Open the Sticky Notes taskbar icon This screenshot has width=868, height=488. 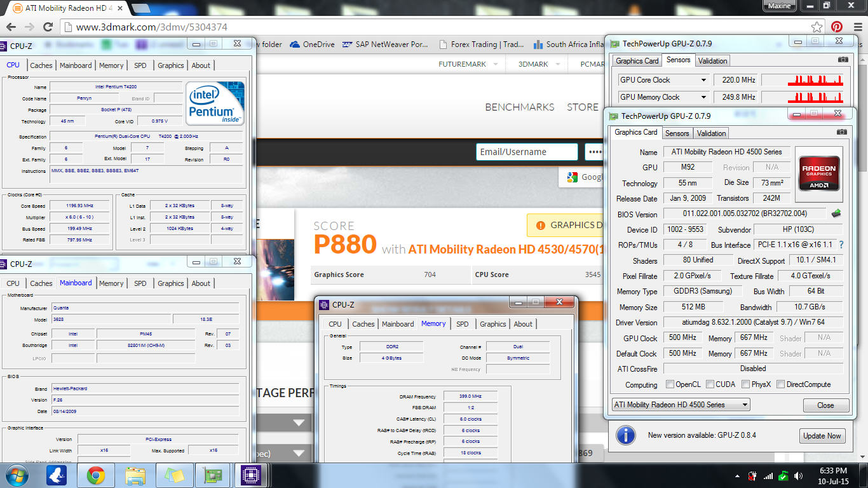coord(174,475)
